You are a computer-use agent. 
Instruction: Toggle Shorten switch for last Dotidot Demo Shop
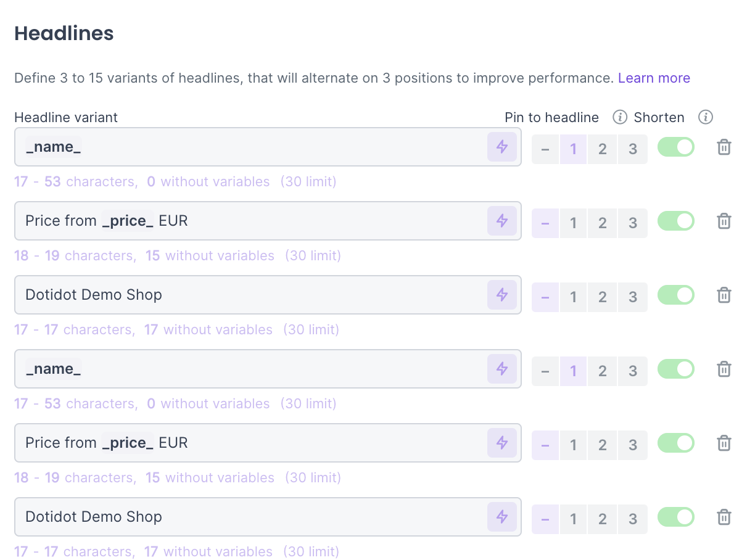676,517
